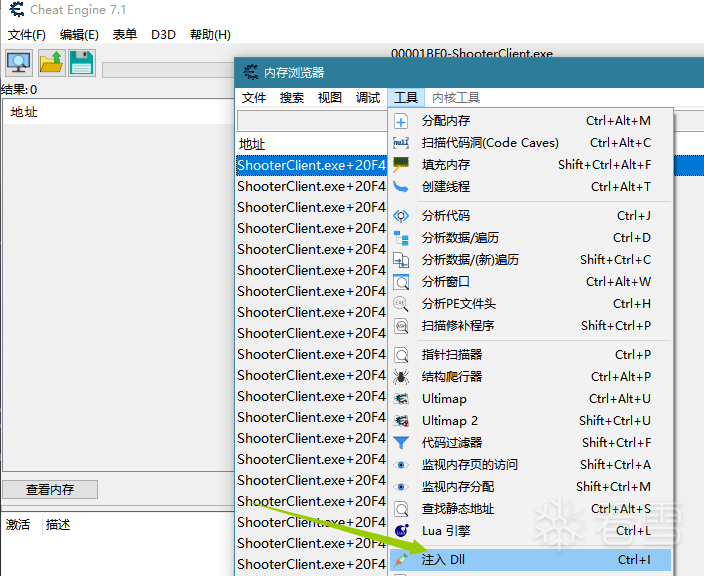
Task: Click the 地址 column header in results list
Action: (x=24, y=112)
